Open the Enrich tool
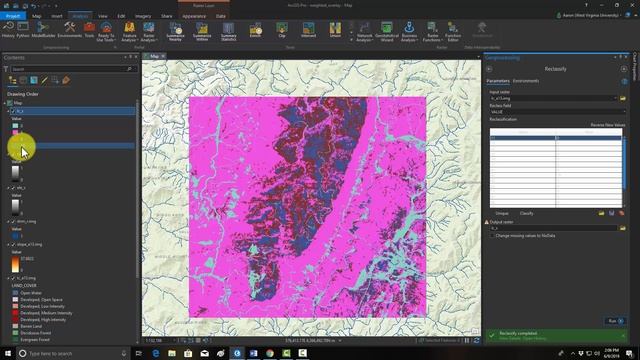Image resolution: width=640 pixels, height=360 pixels. tap(255, 30)
